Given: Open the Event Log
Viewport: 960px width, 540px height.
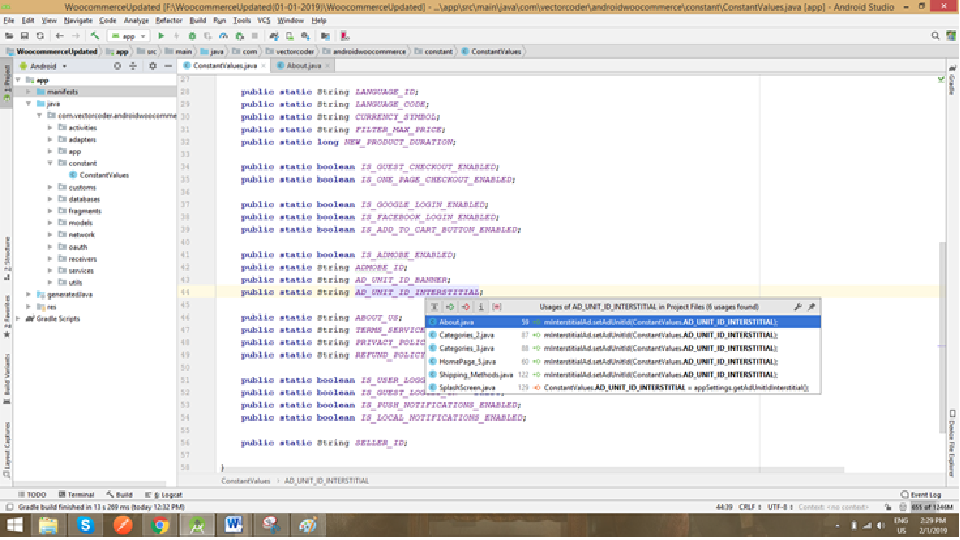Looking at the screenshot, I should tap(921, 495).
